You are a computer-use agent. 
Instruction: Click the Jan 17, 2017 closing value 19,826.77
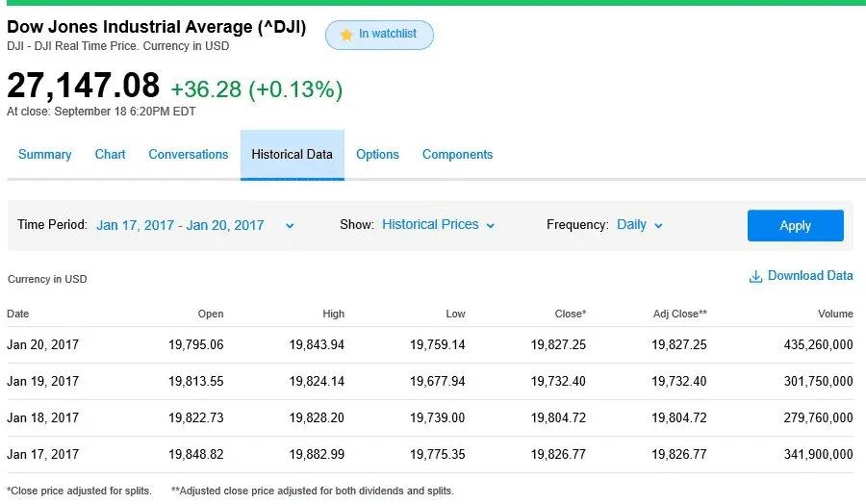point(558,454)
